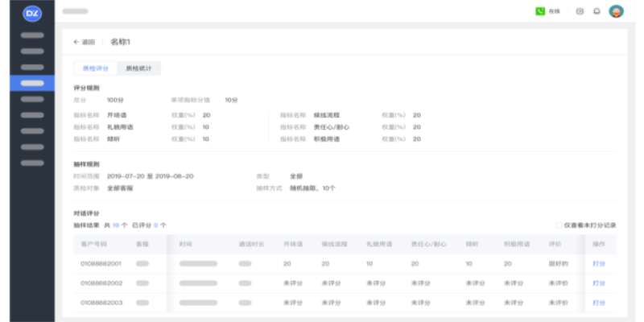Switch to the 质检统计 tab
644x322 pixels.
(x=138, y=68)
